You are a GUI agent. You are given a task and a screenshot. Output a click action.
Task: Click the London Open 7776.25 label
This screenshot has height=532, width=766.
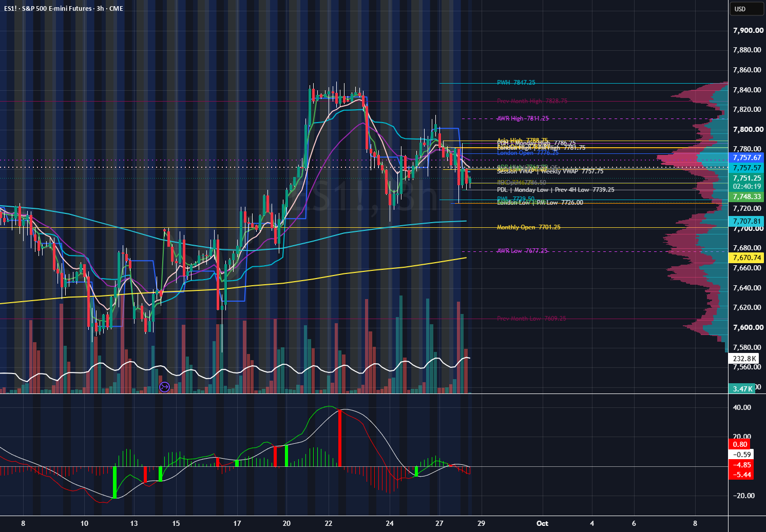tap(527, 153)
